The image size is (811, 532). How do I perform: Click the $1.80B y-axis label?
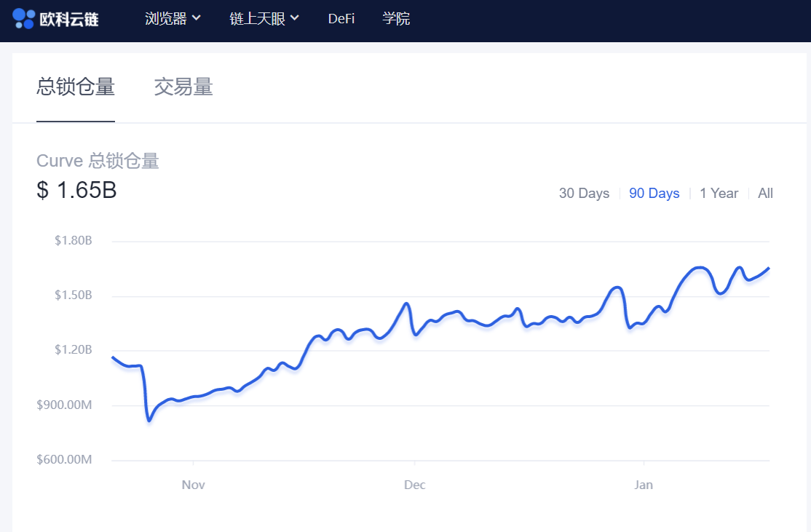[73, 241]
